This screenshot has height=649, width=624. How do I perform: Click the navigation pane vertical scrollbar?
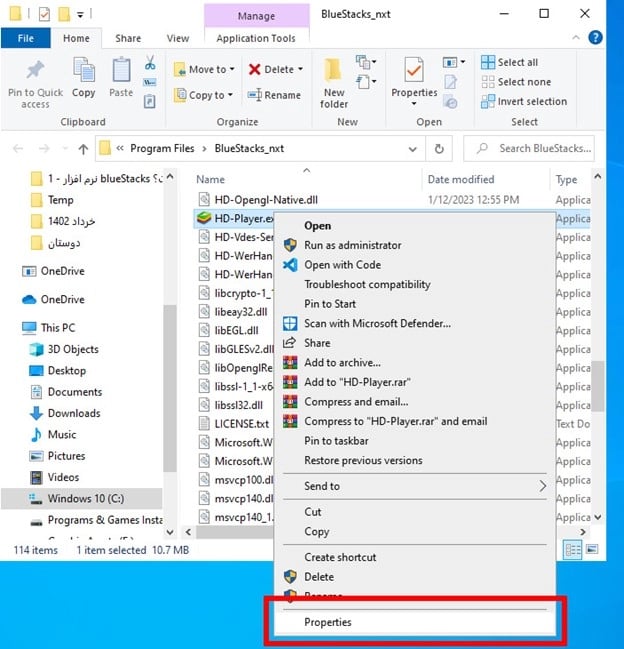click(170, 388)
